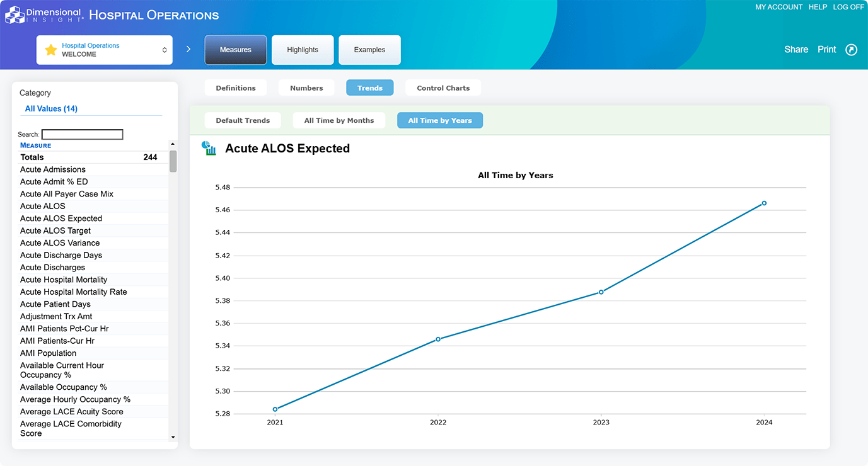Open the Examples section
Image resolution: width=868 pixels, height=466 pixels.
[x=369, y=50]
